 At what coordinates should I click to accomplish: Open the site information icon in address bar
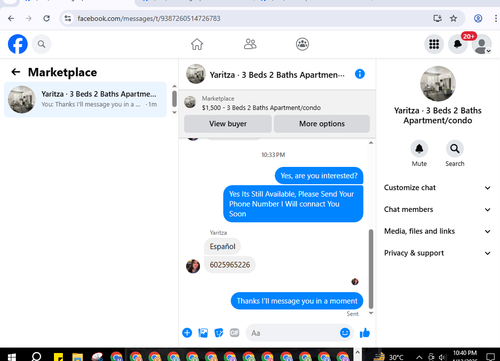68,18
